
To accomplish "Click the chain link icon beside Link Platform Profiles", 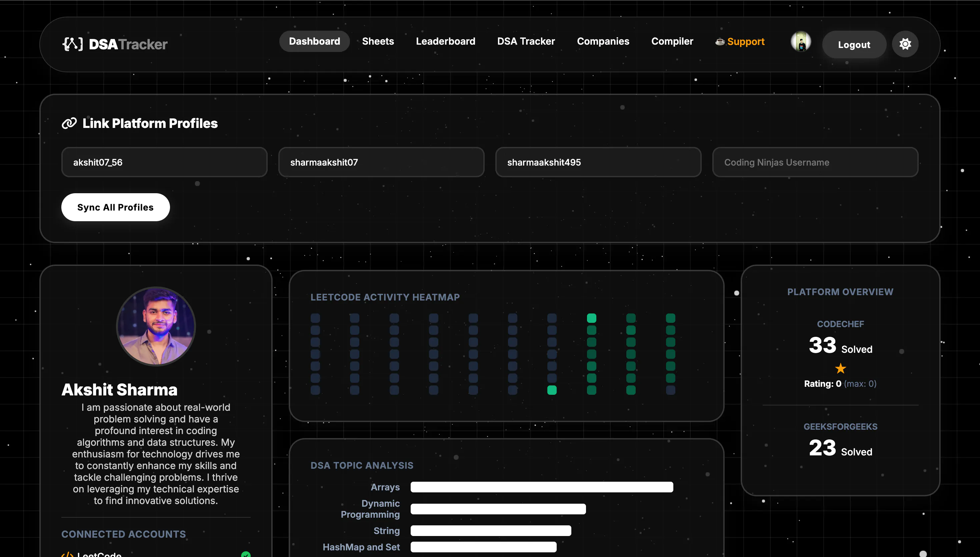I will 69,123.
